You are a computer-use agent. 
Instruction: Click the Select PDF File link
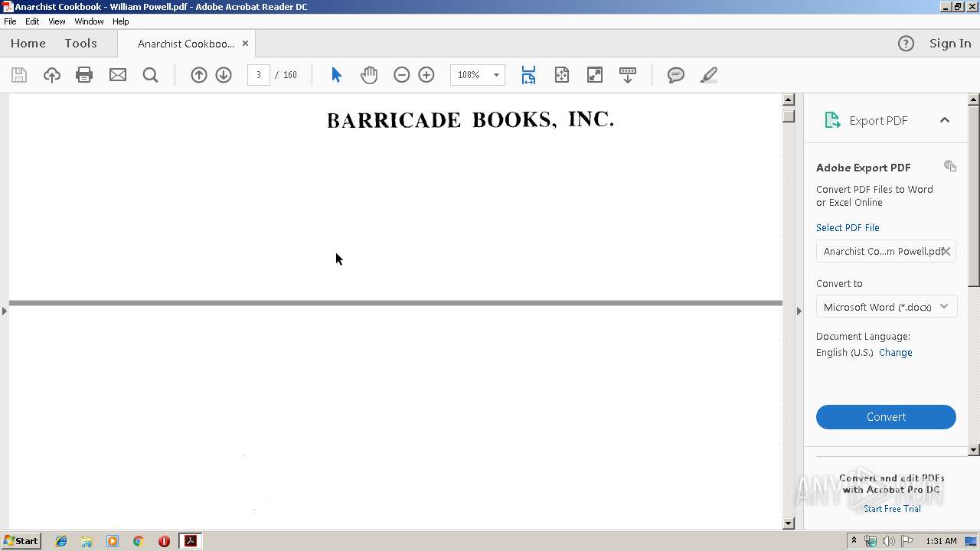point(848,227)
